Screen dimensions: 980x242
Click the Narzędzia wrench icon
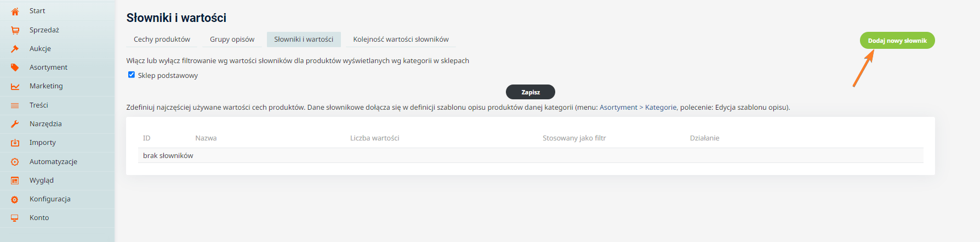click(15, 124)
